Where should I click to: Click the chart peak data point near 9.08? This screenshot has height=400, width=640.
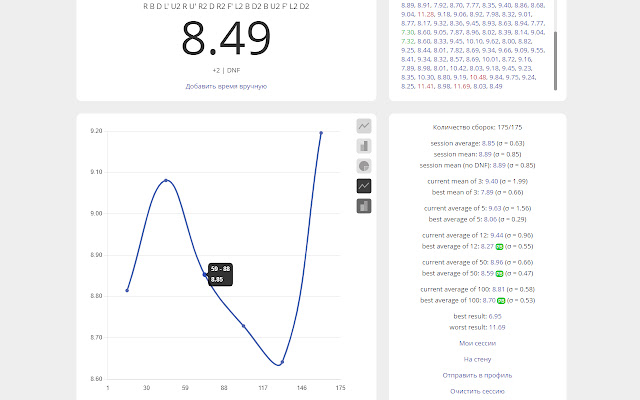pyautogui.click(x=166, y=180)
